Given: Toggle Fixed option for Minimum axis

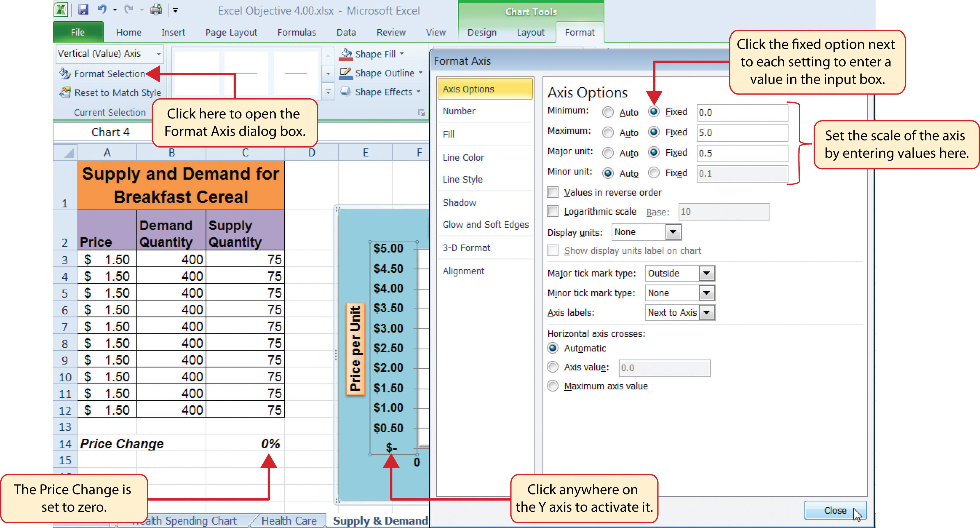Looking at the screenshot, I should tap(652, 111).
